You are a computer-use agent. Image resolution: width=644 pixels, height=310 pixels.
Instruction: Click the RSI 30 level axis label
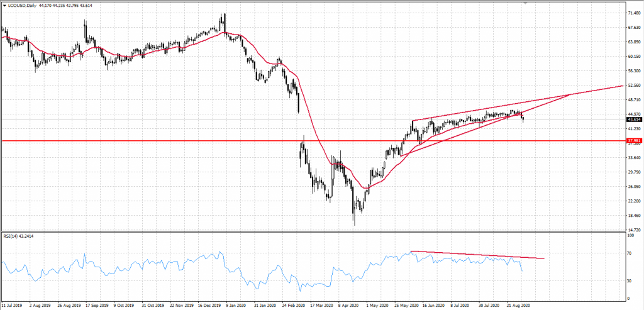click(629, 280)
